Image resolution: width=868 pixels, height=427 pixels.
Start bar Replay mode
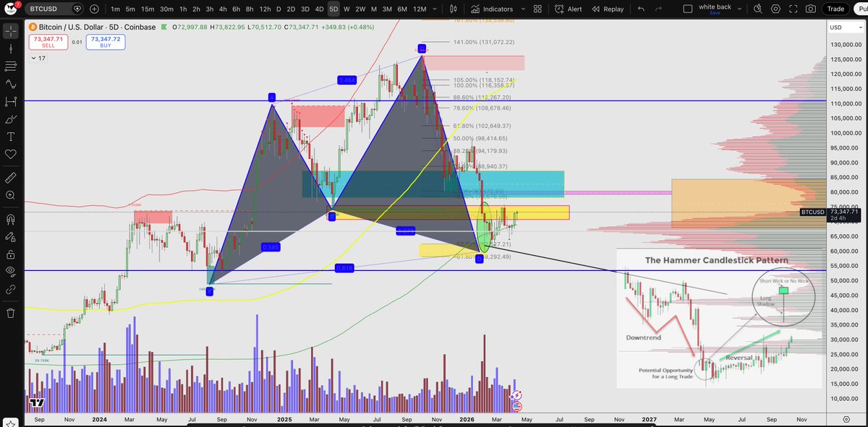(x=608, y=9)
